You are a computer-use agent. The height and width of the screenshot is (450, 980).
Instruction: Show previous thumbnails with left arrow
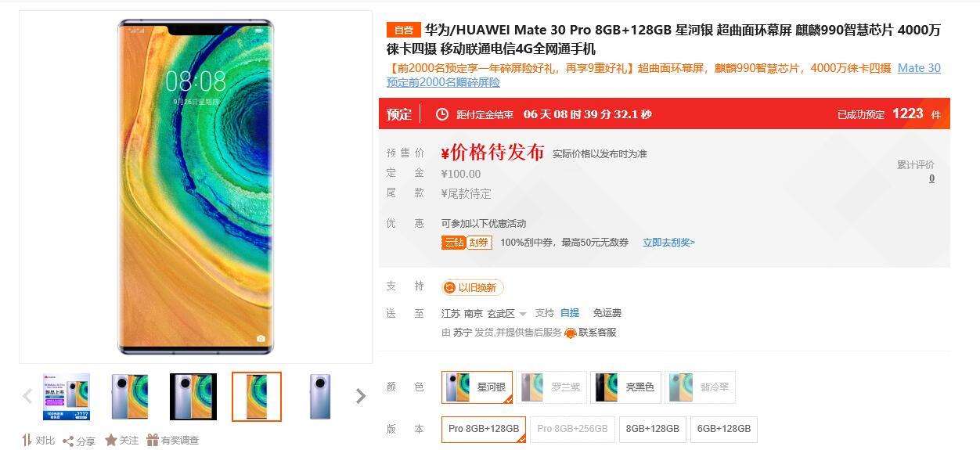pos(27,396)
